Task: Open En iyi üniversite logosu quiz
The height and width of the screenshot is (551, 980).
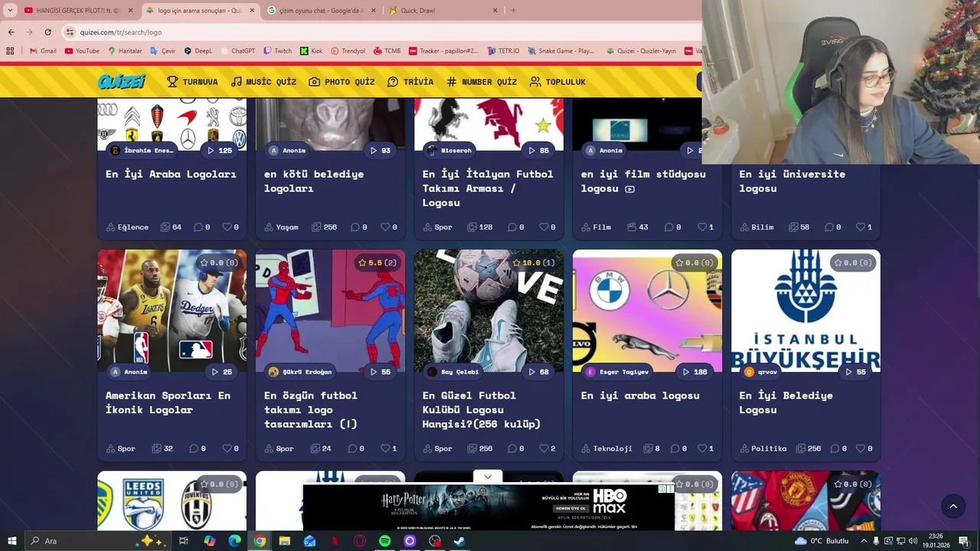Action: pyautogui.click(x=792, y=181)
